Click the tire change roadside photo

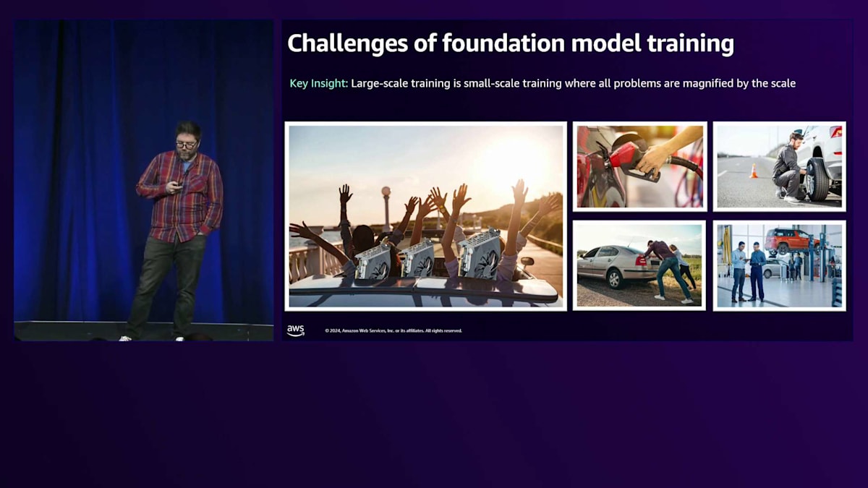click(779, 166)
